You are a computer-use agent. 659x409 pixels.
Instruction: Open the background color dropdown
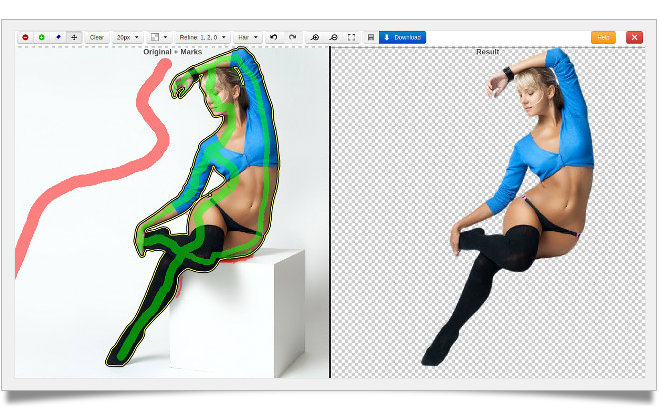click(x=159, y=37)
